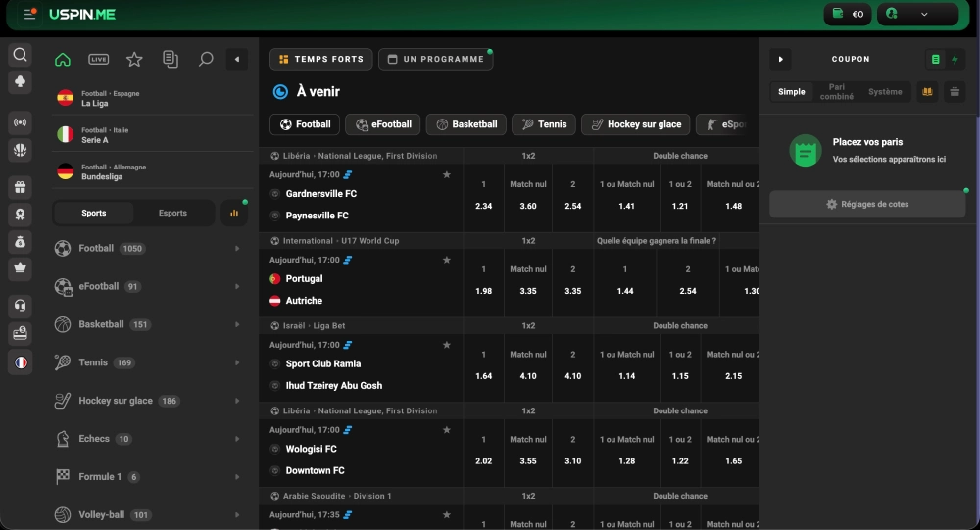
Task: Open the cashier icon in far-left sidebar
Action: click(20, 333)
